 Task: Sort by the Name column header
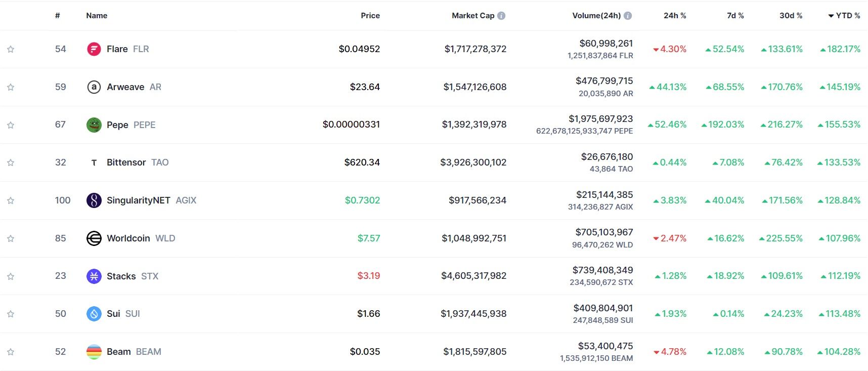97,16
